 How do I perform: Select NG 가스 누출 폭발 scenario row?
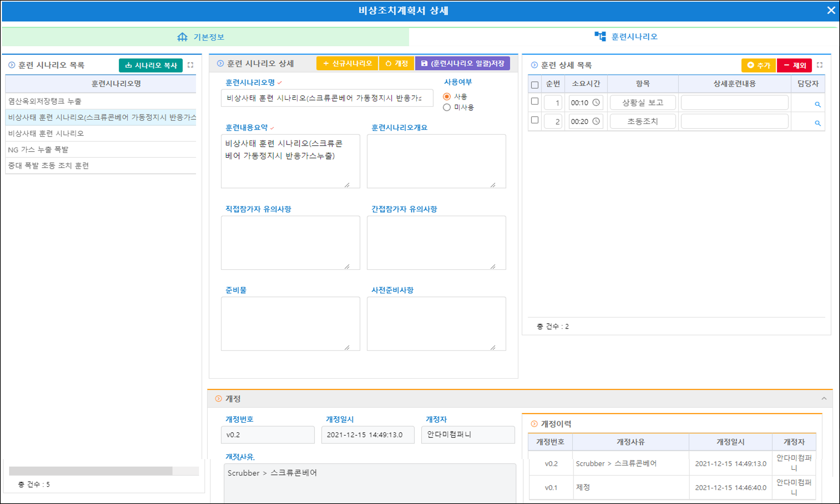(x=100, y=149)
